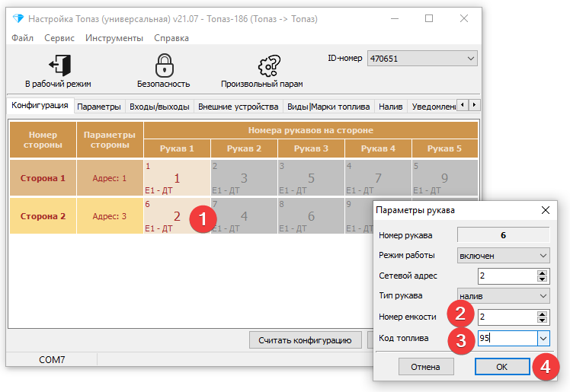
Task: Click the Считать конфигурацию button
Action: (x=305, y=340)
